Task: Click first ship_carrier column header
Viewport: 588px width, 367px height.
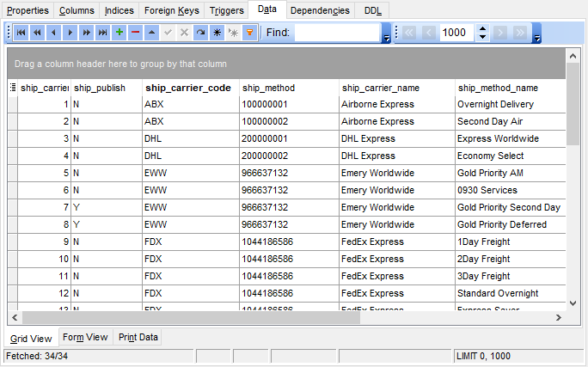Action: [44, 88]
